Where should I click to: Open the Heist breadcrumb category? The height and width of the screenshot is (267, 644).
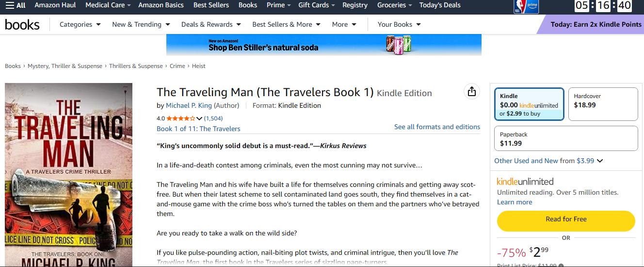click(x=199, y=66)
